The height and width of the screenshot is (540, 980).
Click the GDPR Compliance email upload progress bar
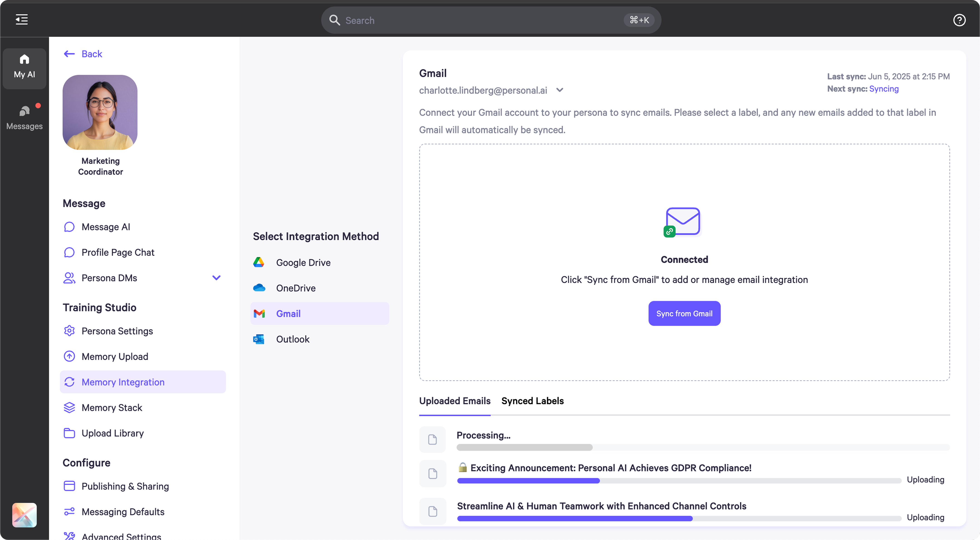(679, 481)
